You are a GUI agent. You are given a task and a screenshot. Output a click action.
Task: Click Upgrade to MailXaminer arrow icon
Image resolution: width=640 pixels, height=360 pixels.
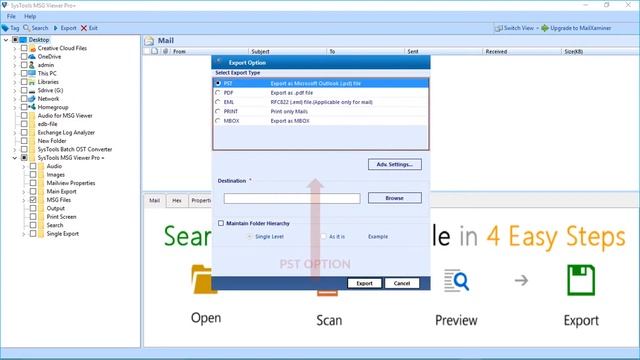coord(545,28)
